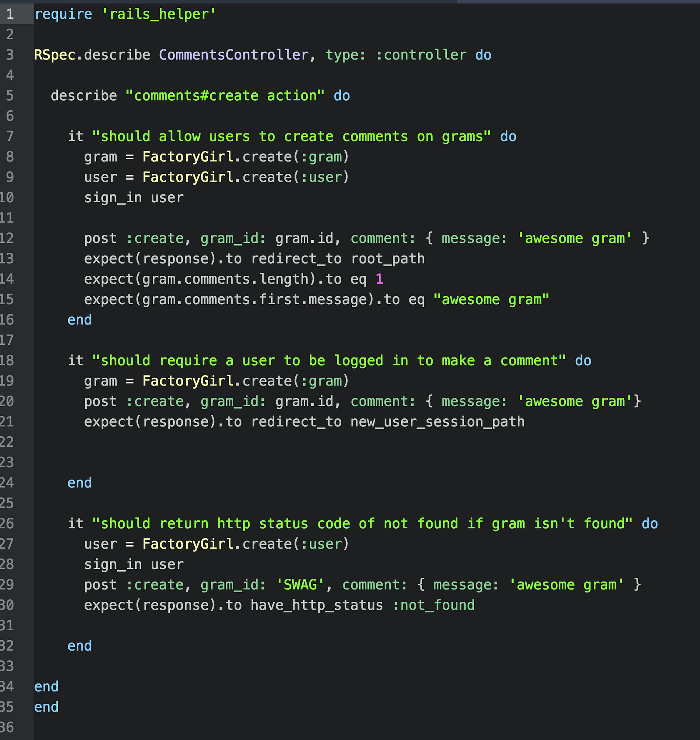700x740 pixels.
Task: Click 'gram.comments.first.message' on line 15
Action: [255, 300]
